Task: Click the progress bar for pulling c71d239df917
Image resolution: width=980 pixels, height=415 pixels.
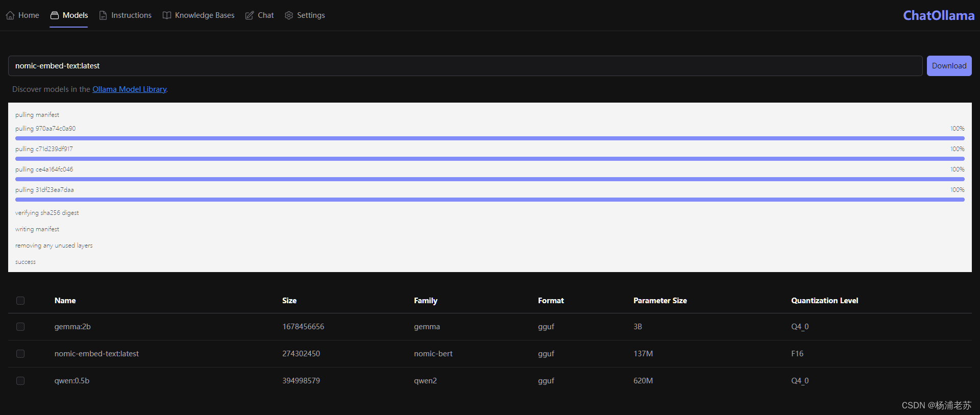Action: (x=490, y=159)
